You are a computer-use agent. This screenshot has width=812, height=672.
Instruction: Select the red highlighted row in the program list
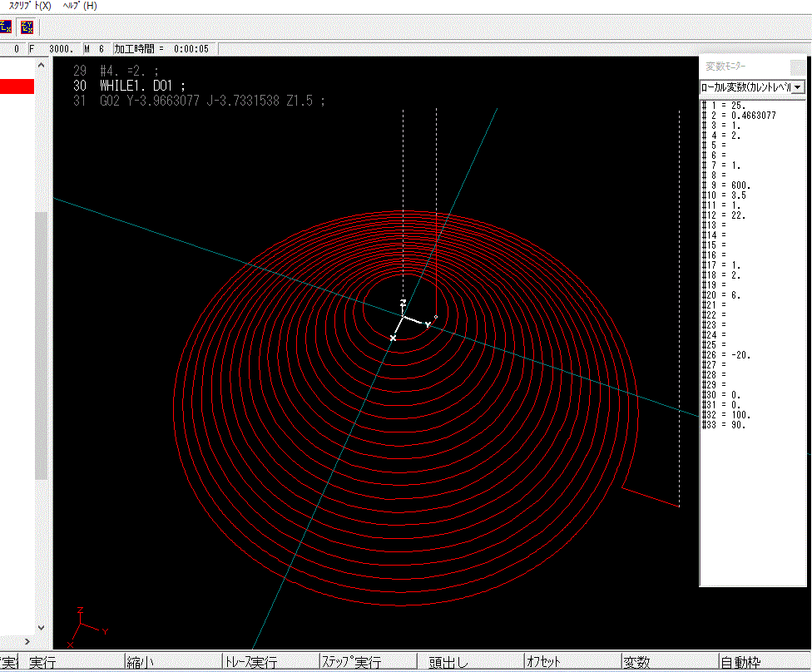17,86
